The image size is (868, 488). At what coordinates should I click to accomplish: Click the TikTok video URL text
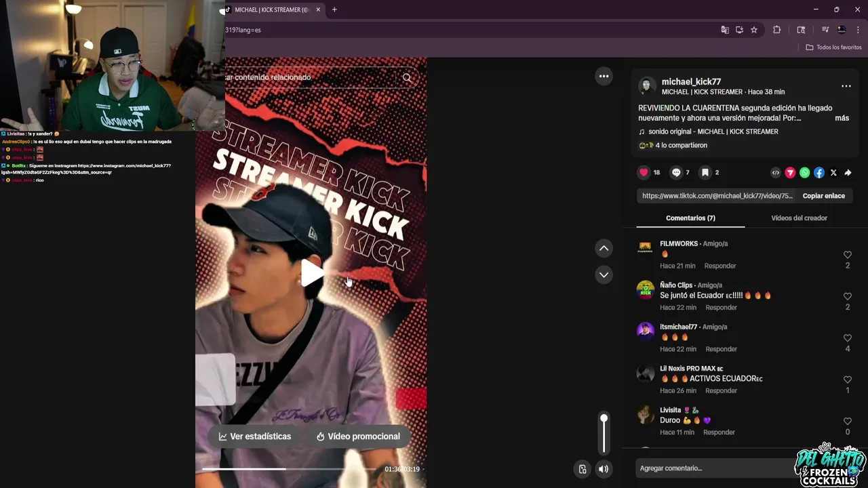(717, 196)
